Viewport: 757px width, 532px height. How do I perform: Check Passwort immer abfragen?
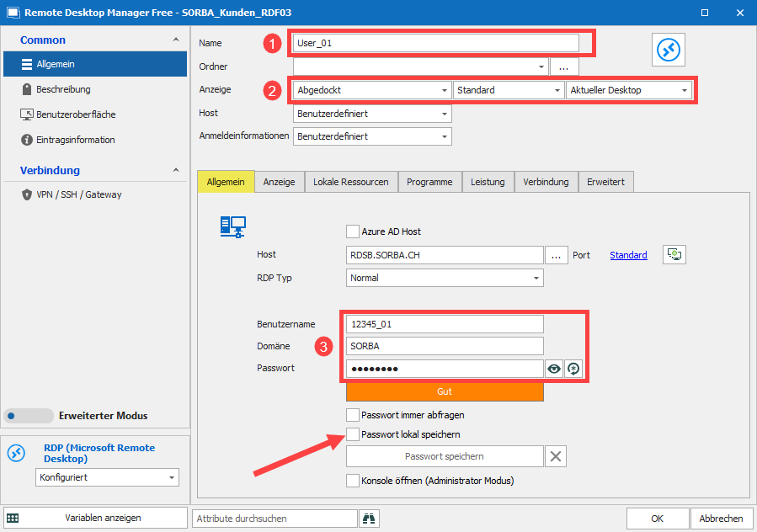pyautogui.click(x=353, y=415)
